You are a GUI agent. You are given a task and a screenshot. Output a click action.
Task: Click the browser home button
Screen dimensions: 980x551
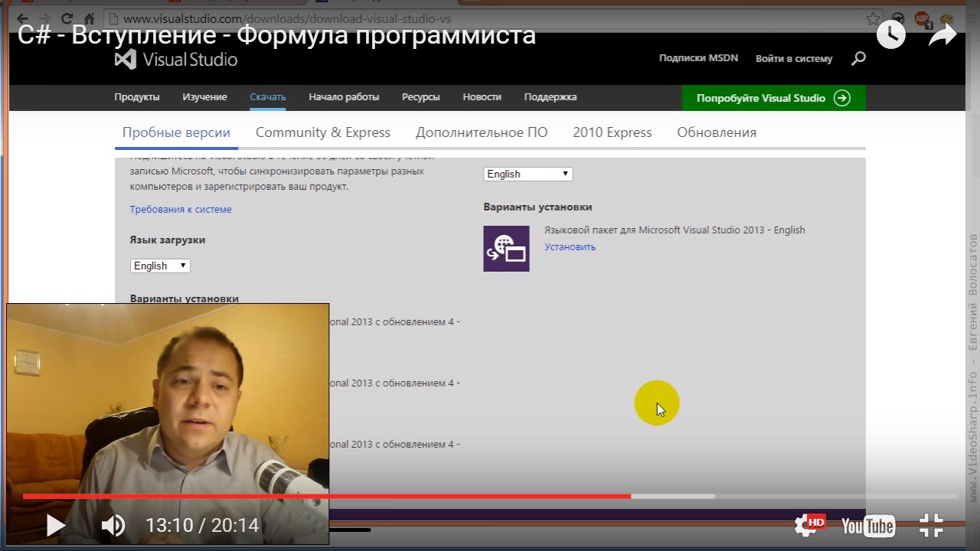pyautogui.click(x=89, y=19)
